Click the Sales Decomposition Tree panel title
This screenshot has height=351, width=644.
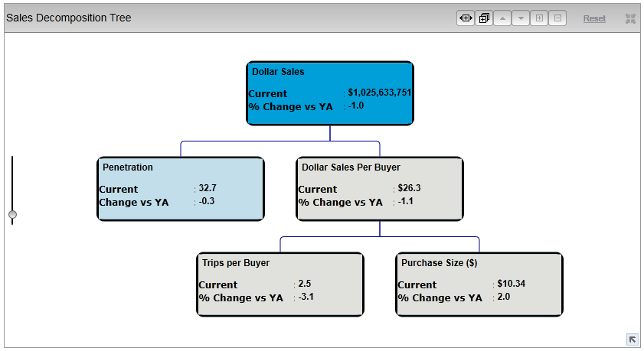click(69, 18)
